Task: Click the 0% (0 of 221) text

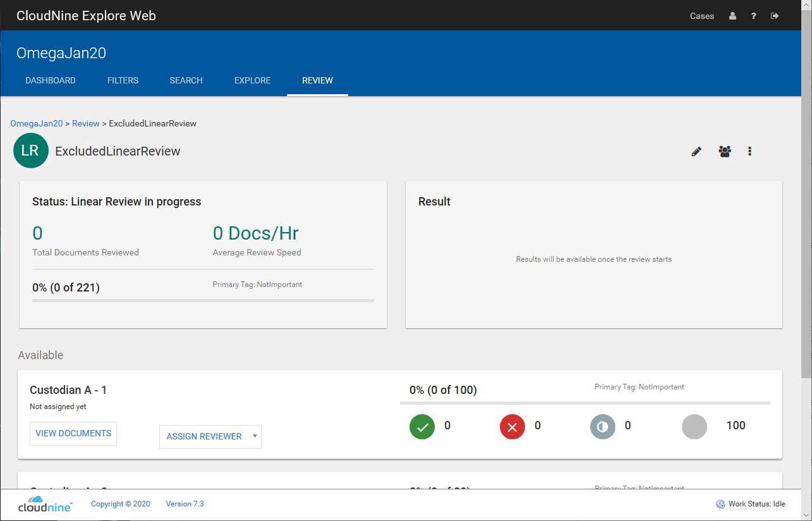Action: coord(66,288)
